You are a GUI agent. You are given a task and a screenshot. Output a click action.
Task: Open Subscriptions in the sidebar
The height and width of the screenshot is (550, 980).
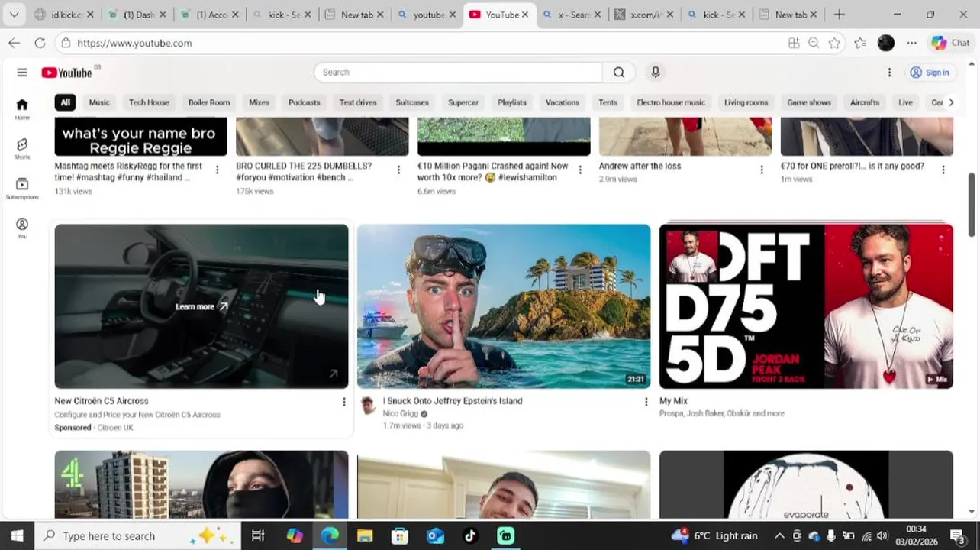coord(22,188)
